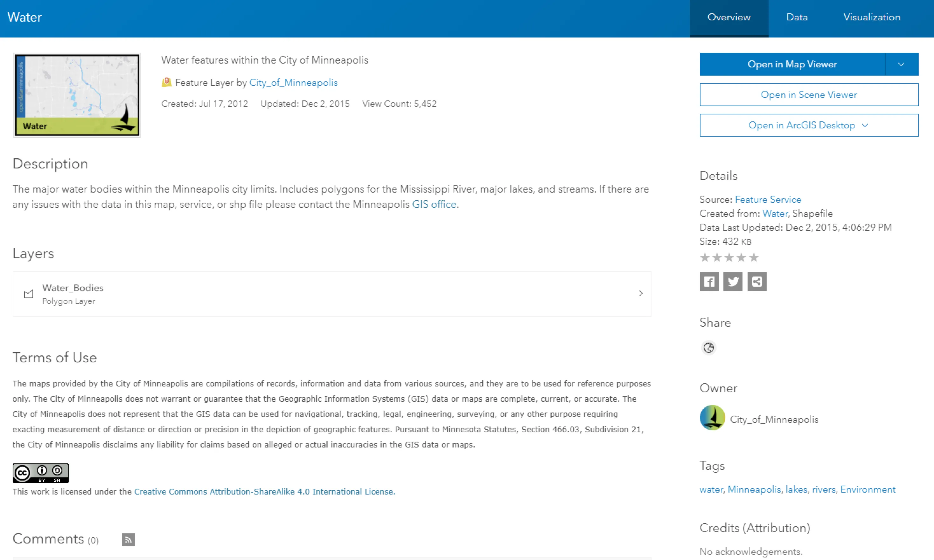Switch to the Data tab
Viewport: 934px width, 560px height.
[797, 17]
